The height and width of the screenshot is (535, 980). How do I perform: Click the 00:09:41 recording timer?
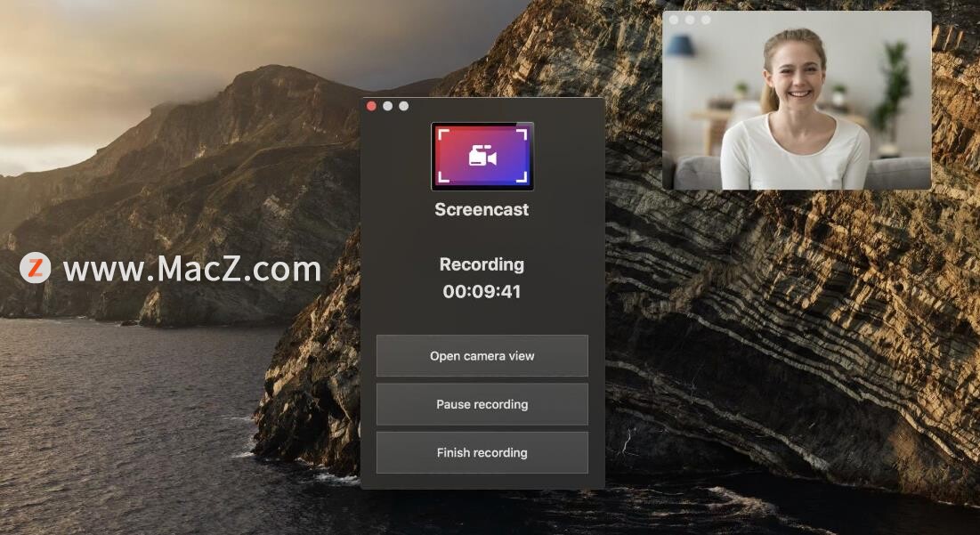[482, 291]
